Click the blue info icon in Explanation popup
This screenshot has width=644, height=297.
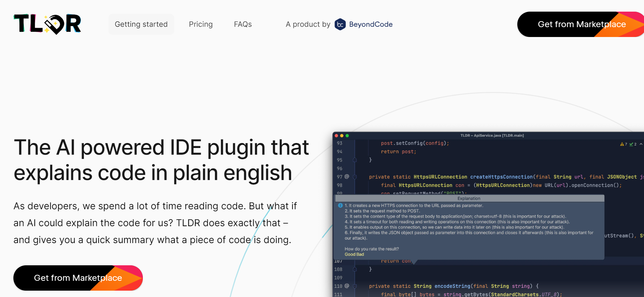(x=340, y=205)
